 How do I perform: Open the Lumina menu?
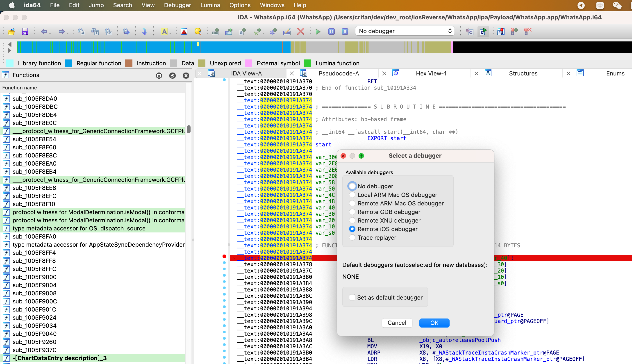click(210, 5)
